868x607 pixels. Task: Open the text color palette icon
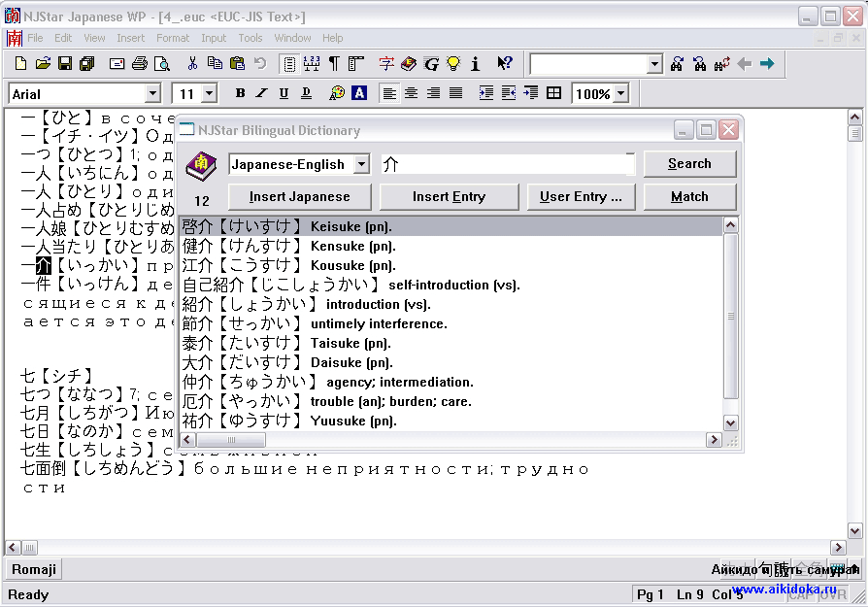coord(337,93)
